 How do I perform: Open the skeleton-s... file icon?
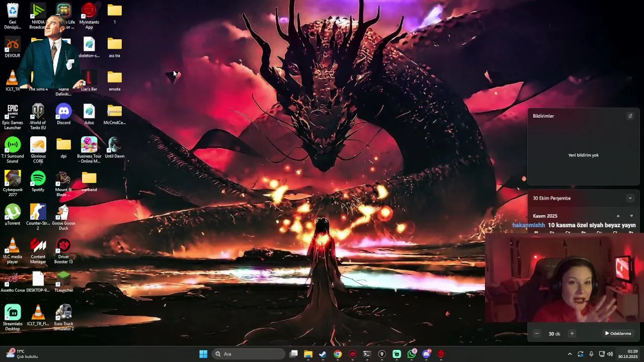point(89,48)
